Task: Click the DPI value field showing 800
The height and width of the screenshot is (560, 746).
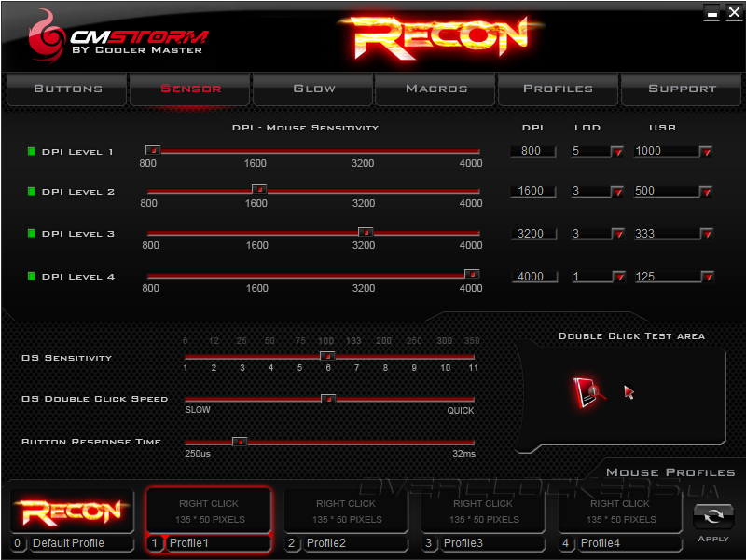Action: (x=532, y=151)
